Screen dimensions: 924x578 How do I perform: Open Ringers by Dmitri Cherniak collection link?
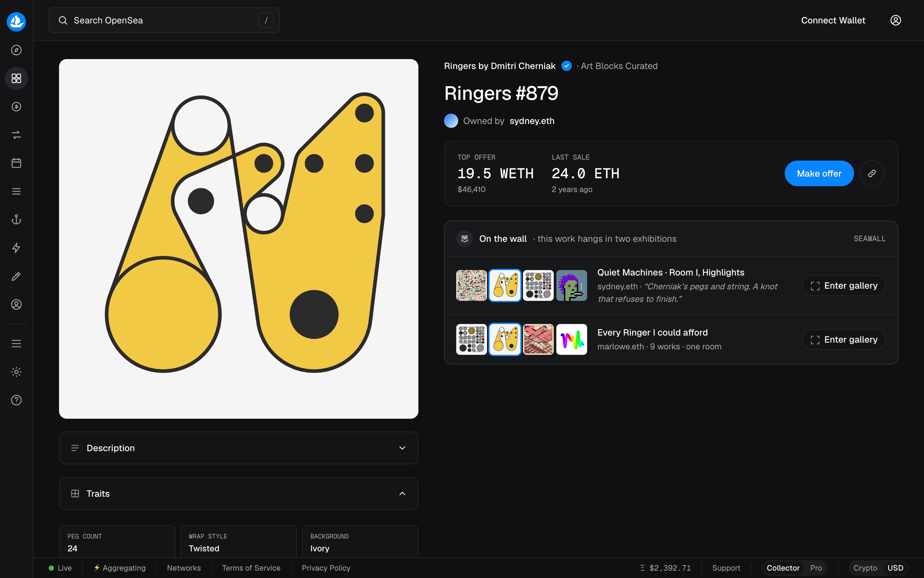click(x=500, y=66)
